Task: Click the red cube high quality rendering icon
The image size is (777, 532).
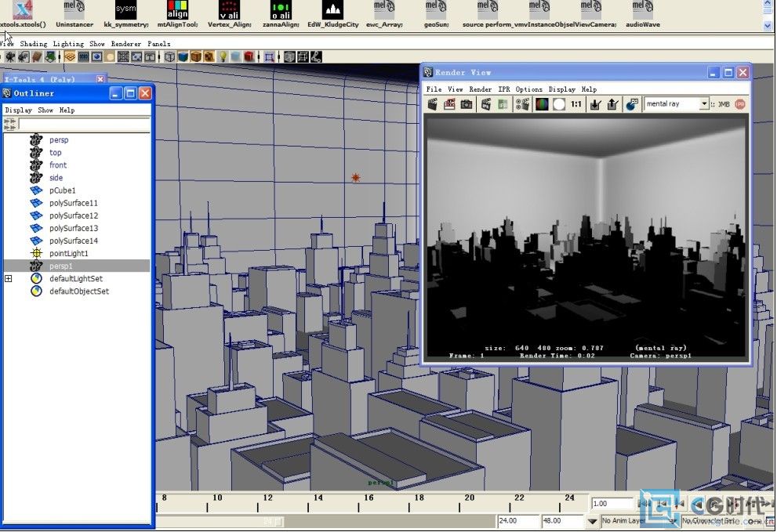Action: coord(249,57)
